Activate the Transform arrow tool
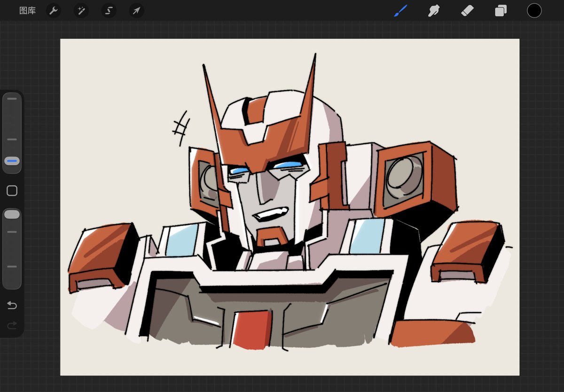Viewport: 564px width, 392px height. (x=137, y=10)
